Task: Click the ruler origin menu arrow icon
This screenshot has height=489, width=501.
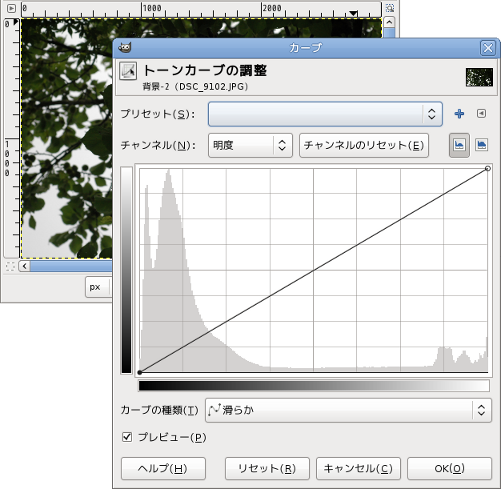Action: coord(11,8)
